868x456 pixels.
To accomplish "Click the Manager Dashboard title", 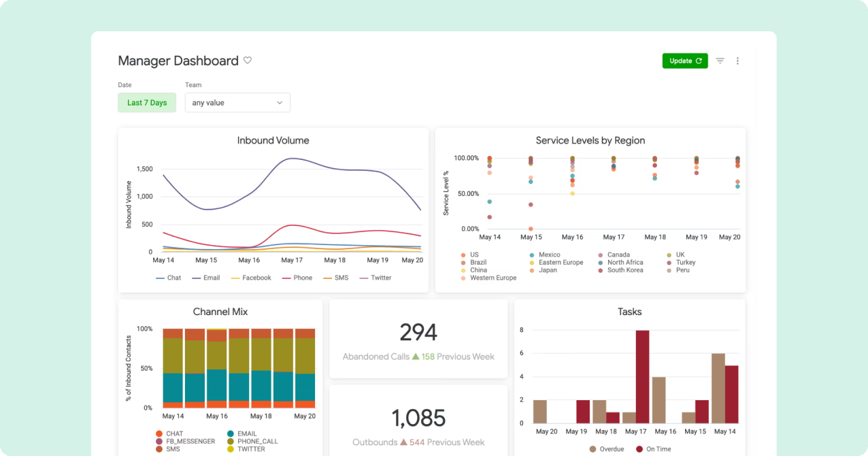I will (178, 61).
